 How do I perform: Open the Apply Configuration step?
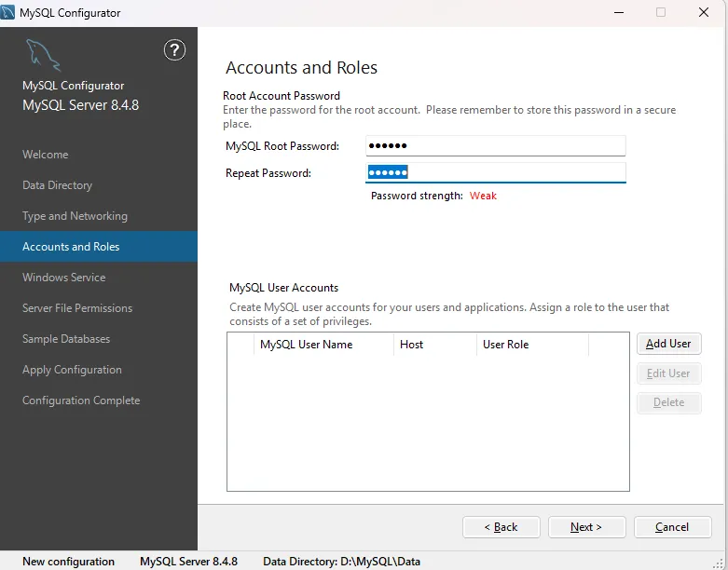[x=72, y=370]
